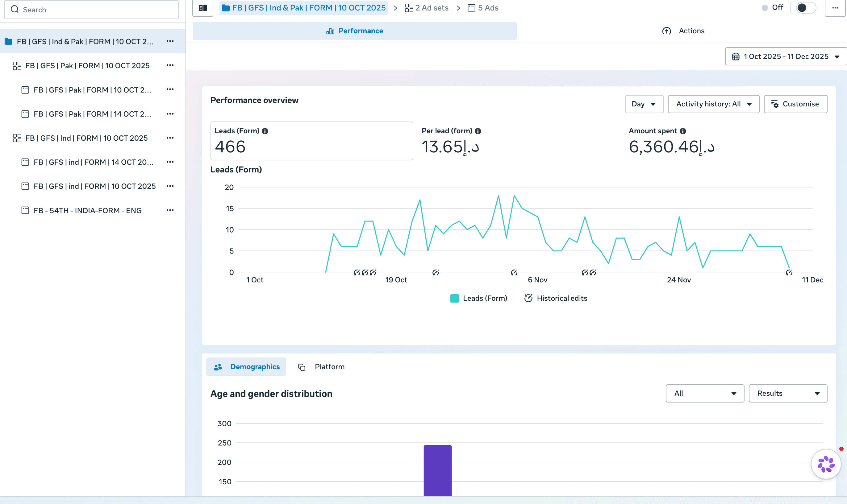Go to the 5 Ads breadcrumb

coord(483,8)
